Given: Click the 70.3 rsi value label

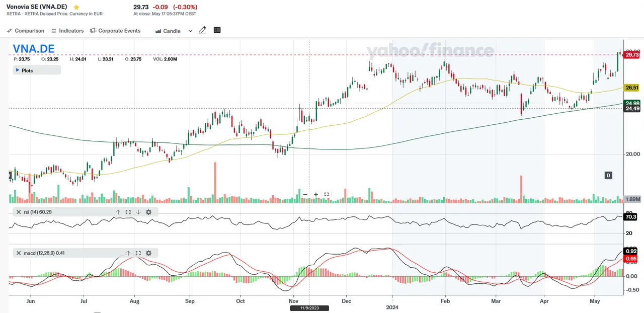Looking at the screenshot, I should (630, 217).
